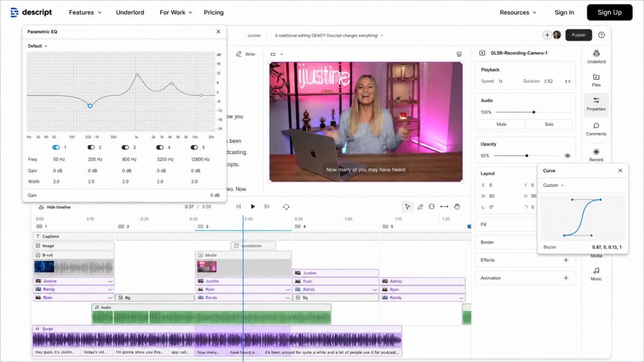Play the composition
Image resolution: width=644 pixels, height=362 pixels.
pyautogui.click(x=253, y=207)
